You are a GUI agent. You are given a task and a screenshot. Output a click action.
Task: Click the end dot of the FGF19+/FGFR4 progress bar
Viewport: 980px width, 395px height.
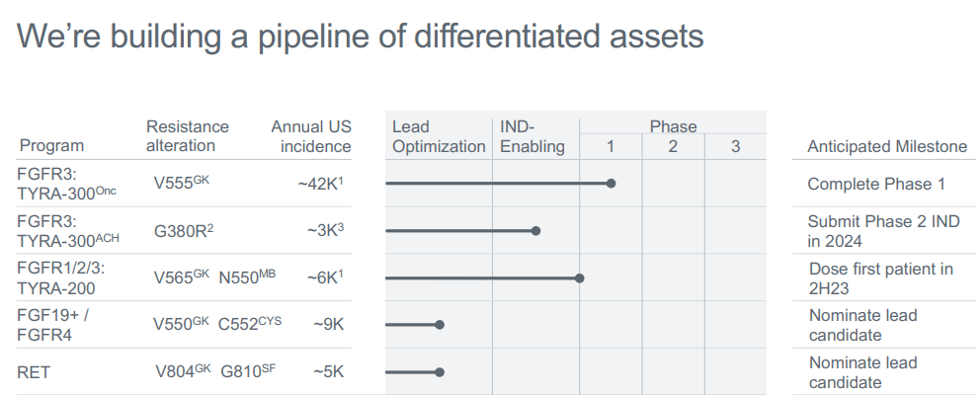tap(440, 325)
